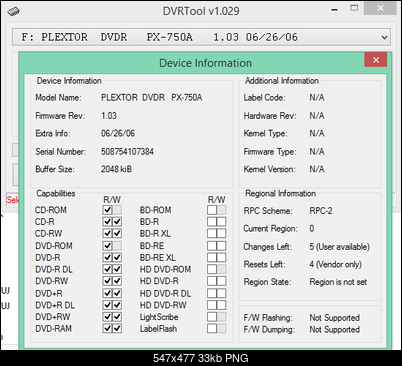Close the DVRTool main window

[380, 8]
